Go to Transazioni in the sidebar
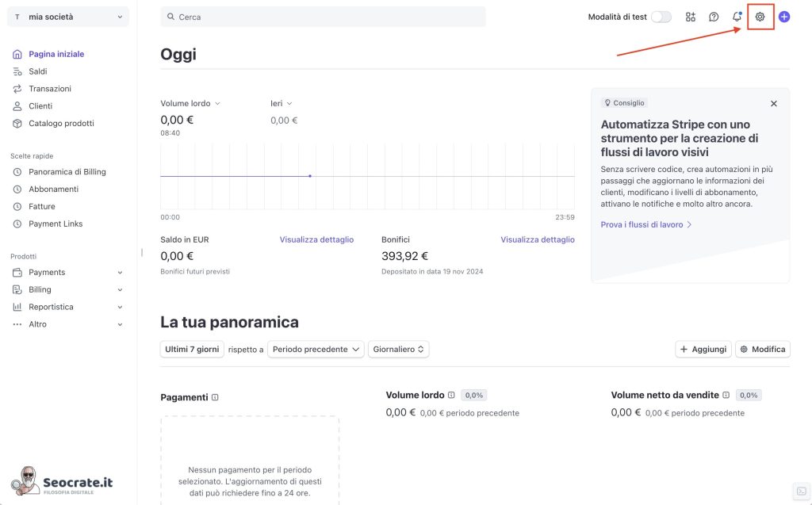The image size is (812, 505). click(50, 89)
